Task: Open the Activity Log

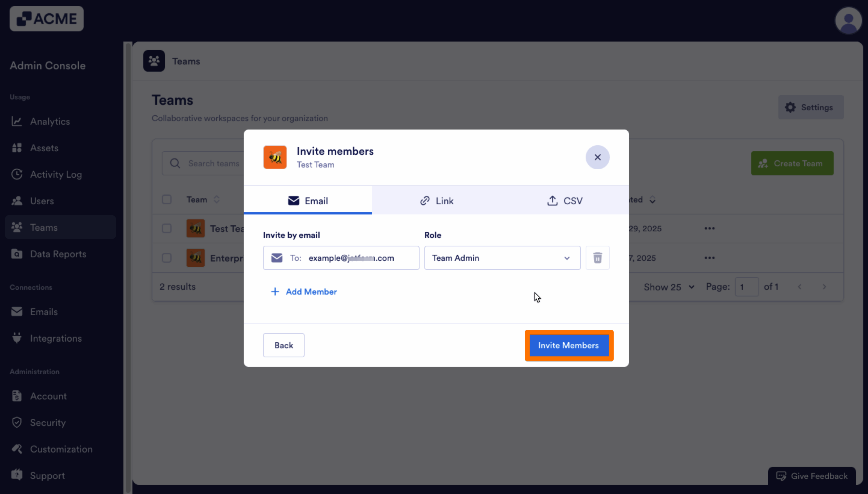Action: [x=56, y=174]
